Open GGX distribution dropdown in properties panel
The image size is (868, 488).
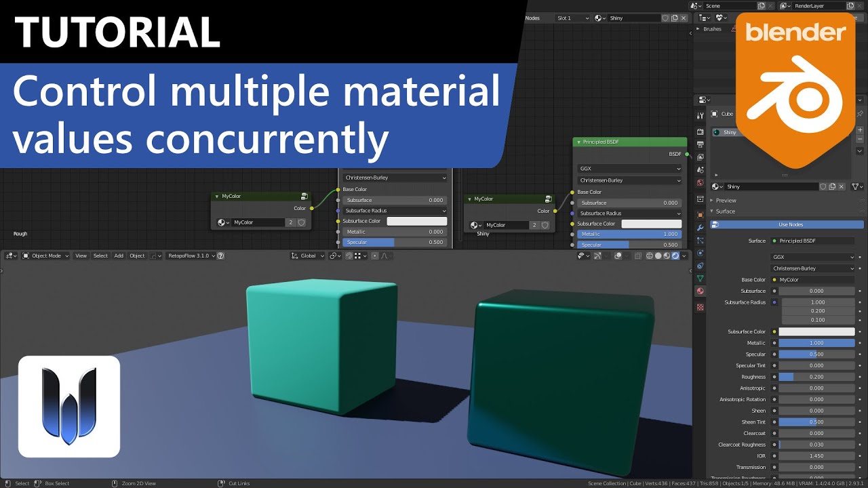(x=813, y=257)
